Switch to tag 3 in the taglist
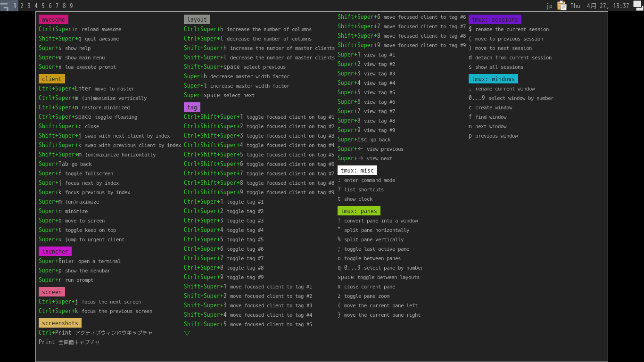This screenshot has height=362, width=644. click(29, 6)
